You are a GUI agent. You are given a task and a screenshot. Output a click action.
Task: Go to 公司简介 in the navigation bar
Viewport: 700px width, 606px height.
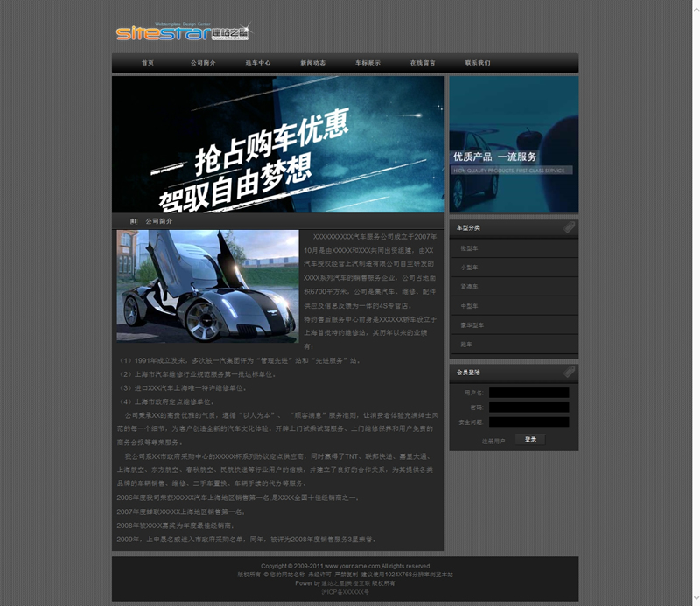pos(203,63)
